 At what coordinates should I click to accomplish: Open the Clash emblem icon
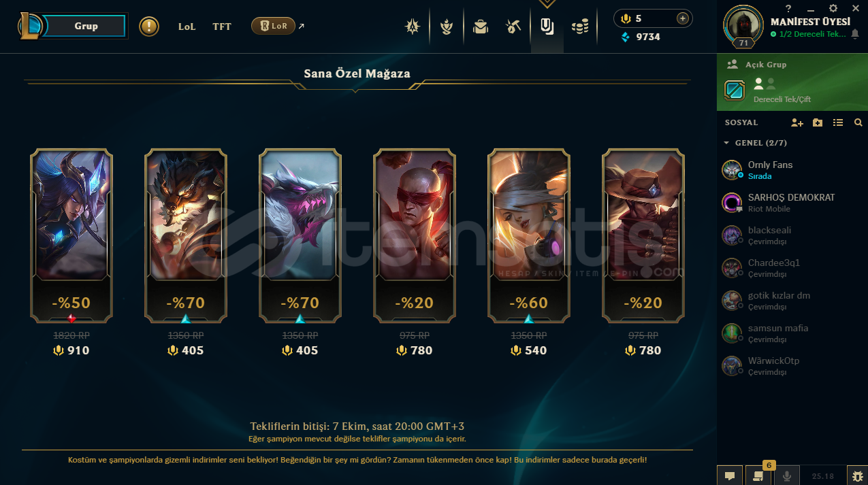pyautogui.click(x=447, y=27)
